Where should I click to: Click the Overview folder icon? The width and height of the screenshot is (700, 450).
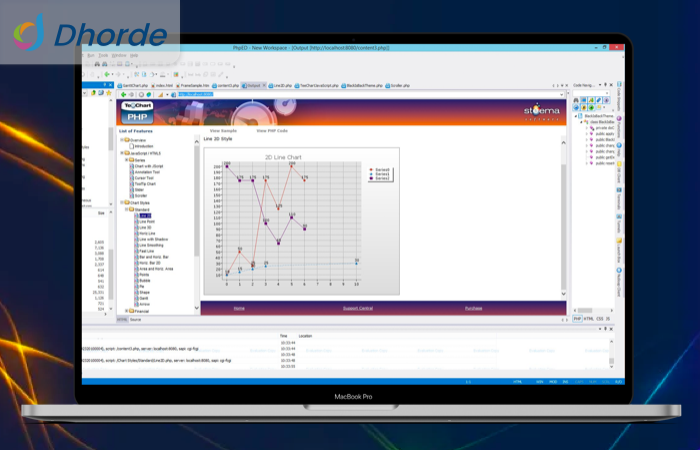pos(127,140)
